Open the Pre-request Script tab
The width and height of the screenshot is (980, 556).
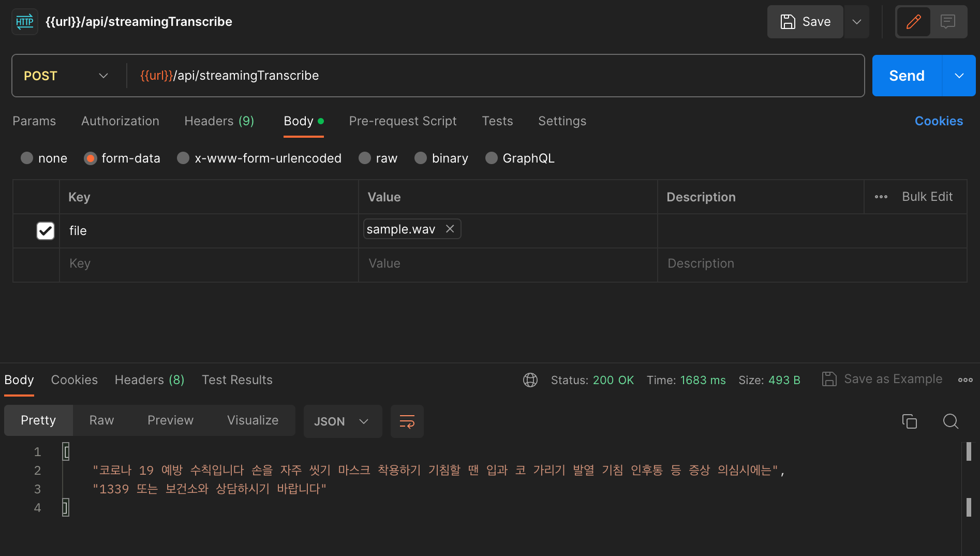(403, 121)
